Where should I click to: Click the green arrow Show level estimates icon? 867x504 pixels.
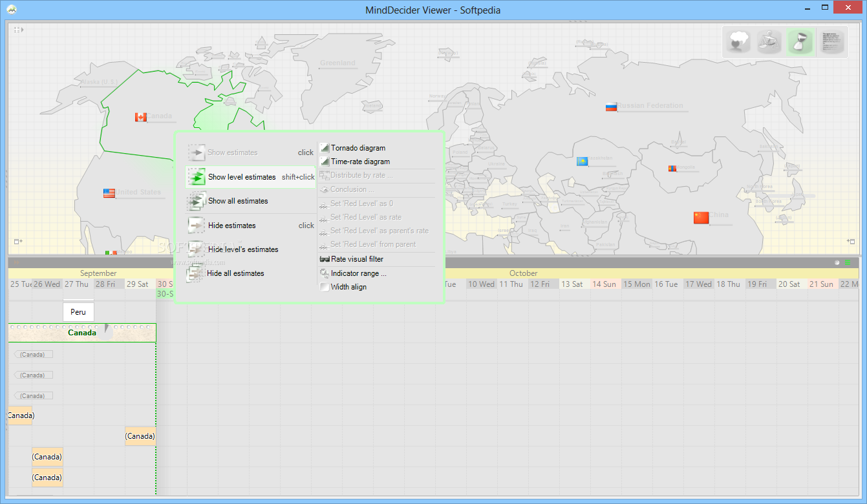click(x=197, y=177)
